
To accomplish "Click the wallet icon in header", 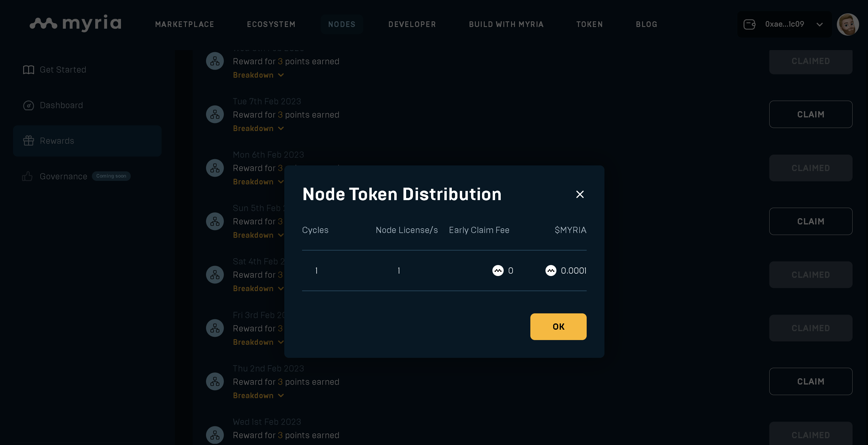I will pos(749,24).
